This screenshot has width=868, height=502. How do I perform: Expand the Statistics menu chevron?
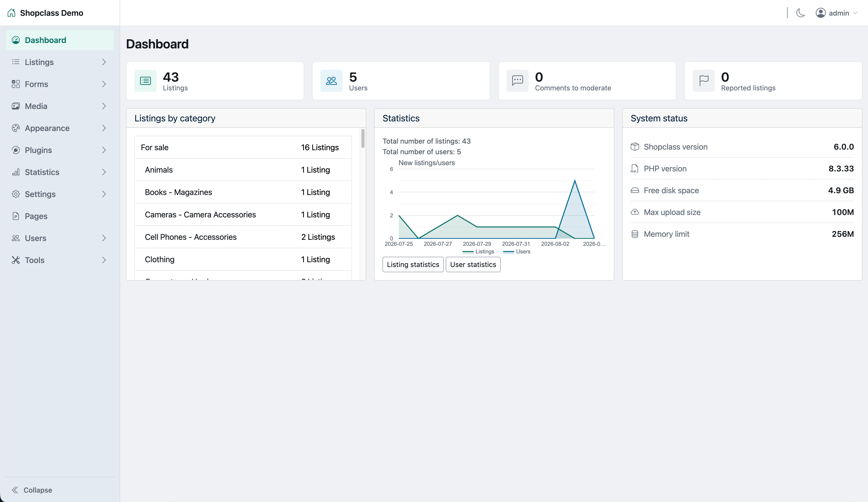(104, 172)
